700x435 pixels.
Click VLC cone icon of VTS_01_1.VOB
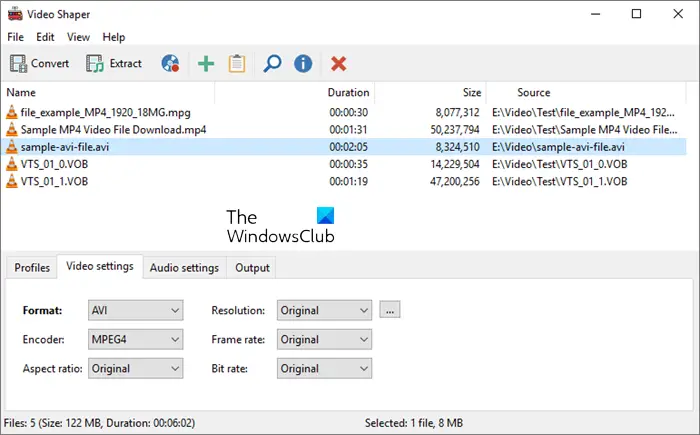(x=12, y=181)
